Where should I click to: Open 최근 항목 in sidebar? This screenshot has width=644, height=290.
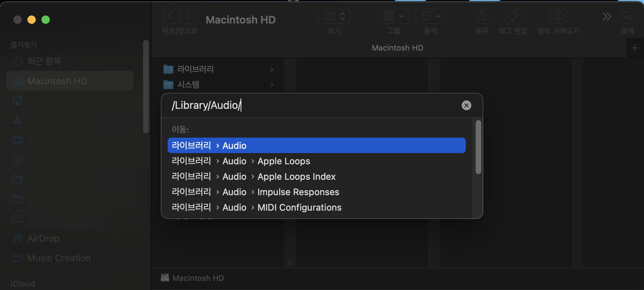click(x=70, y=61)
